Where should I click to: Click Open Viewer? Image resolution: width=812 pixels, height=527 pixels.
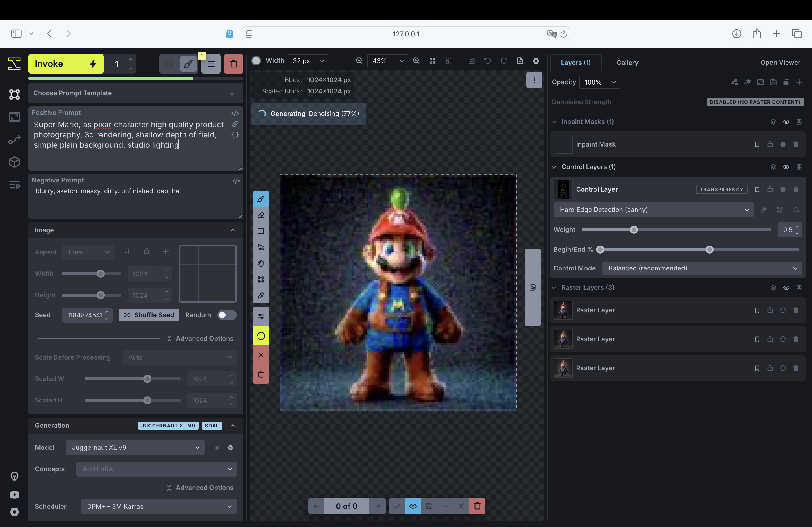coord(780,62)
